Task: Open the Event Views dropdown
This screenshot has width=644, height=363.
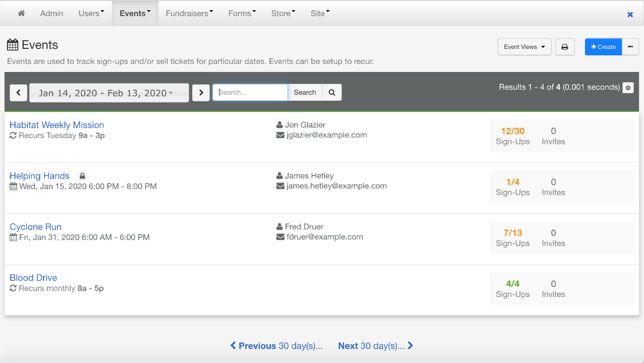Action: point(524,47)
